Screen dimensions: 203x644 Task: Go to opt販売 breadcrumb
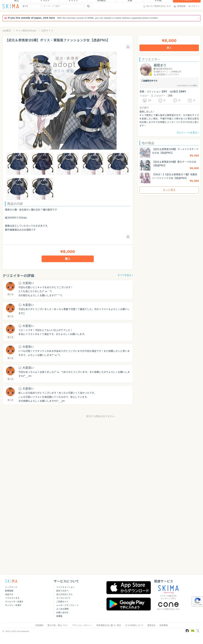pyautogui.click(x=7, y=30)
